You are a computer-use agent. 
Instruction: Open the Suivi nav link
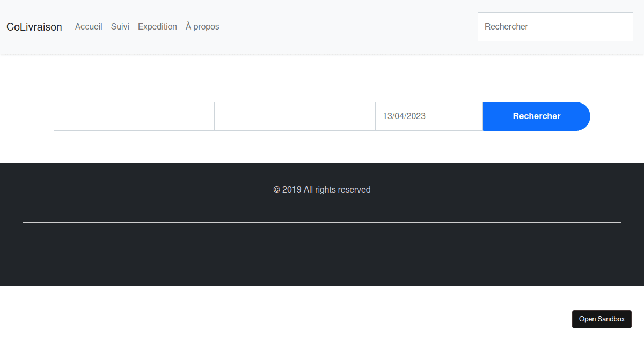click(x=120, y=27)
